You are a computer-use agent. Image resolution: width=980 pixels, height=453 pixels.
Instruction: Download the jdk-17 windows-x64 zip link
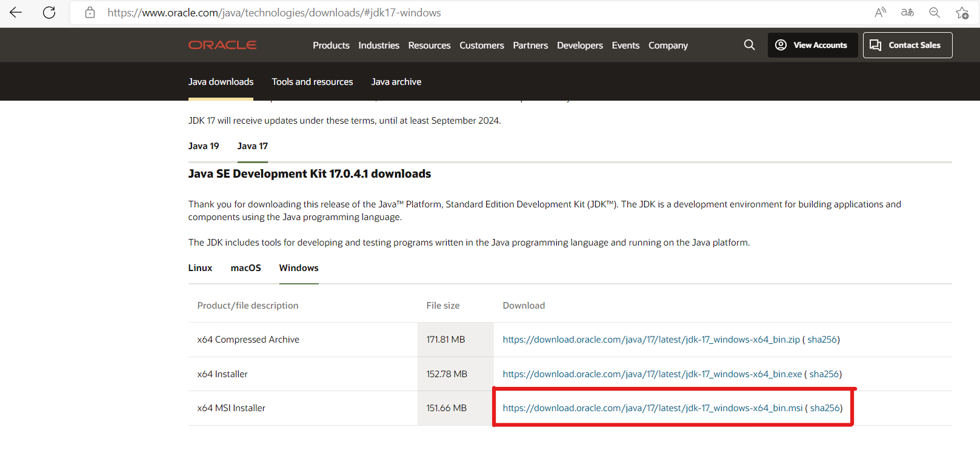tap(652, 340)
